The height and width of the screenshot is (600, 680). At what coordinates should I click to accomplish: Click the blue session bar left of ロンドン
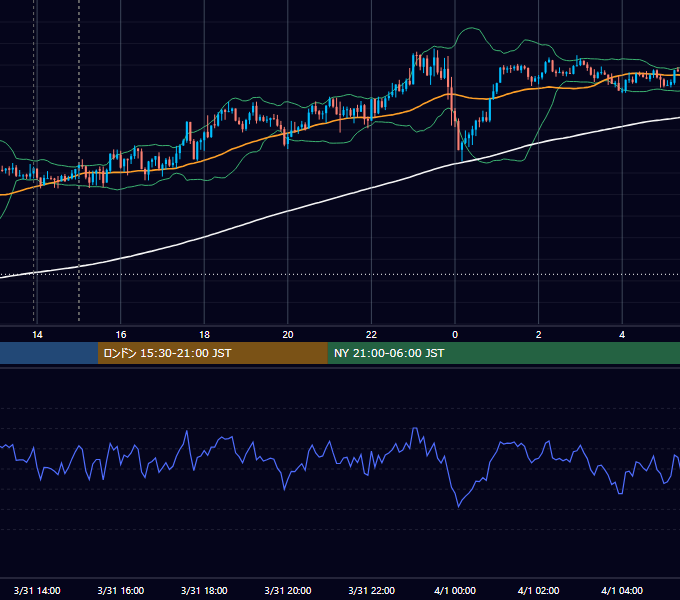point(49,353)
